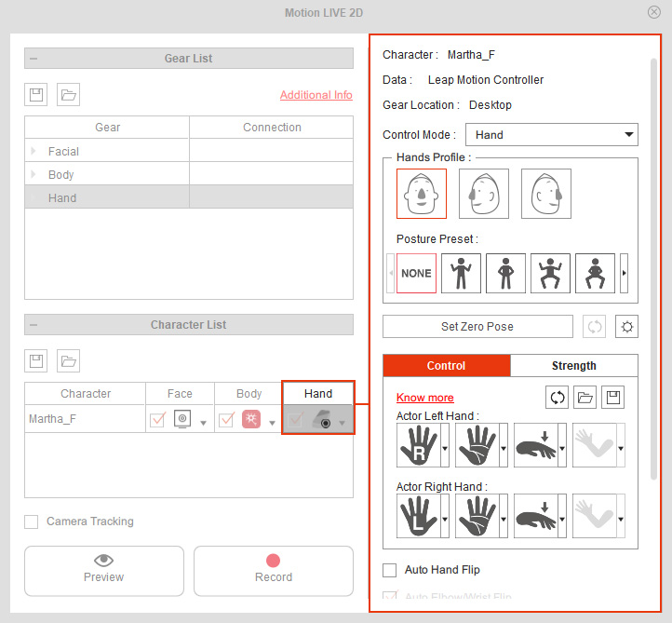Click Actor Right Hand downward motion icon
This screenshot has height=623, width=672.
pos(536,516)
